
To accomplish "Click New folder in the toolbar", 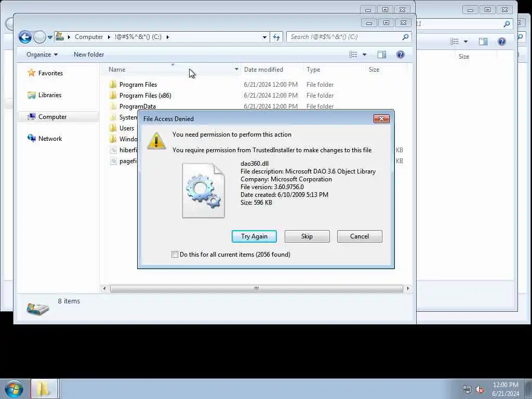I will (89, 55).
